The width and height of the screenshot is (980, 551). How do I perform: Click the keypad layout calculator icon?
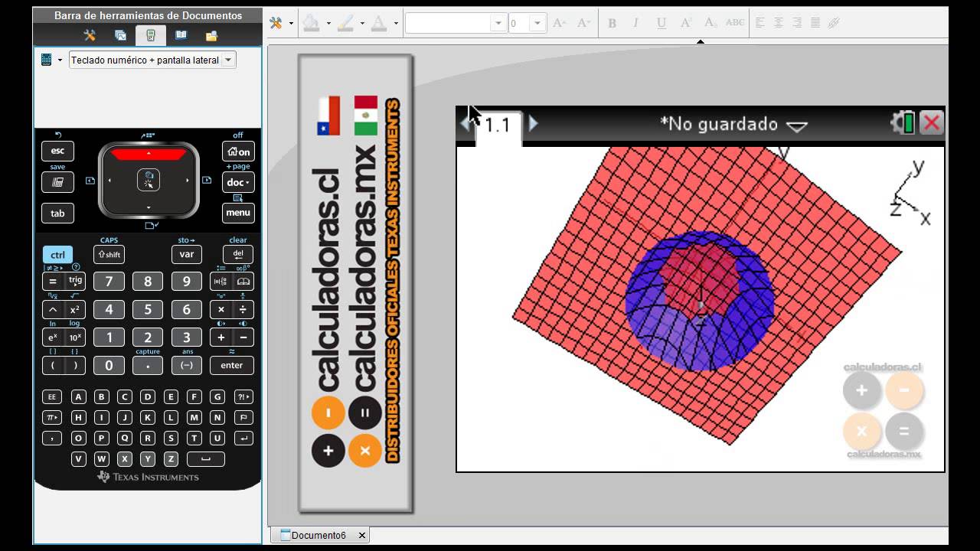pos(47,60)
